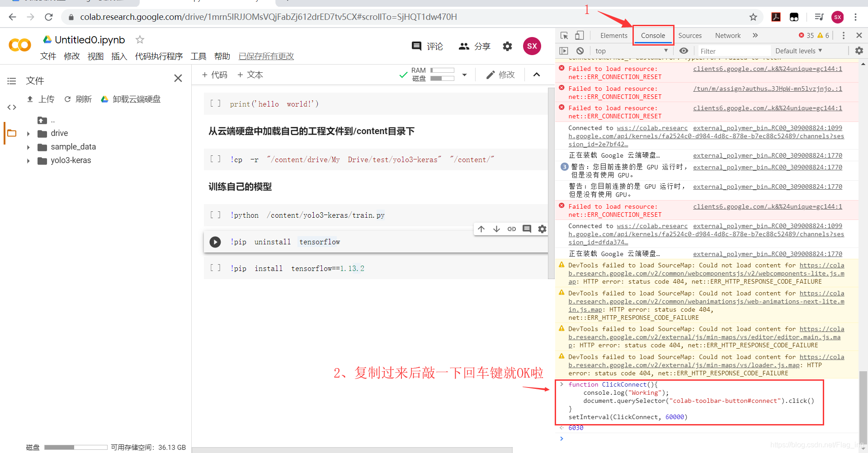The width and height of the screenshot is (868, 453).
Task: Click the 已保存所有更改 link
Action: [266, 56]
